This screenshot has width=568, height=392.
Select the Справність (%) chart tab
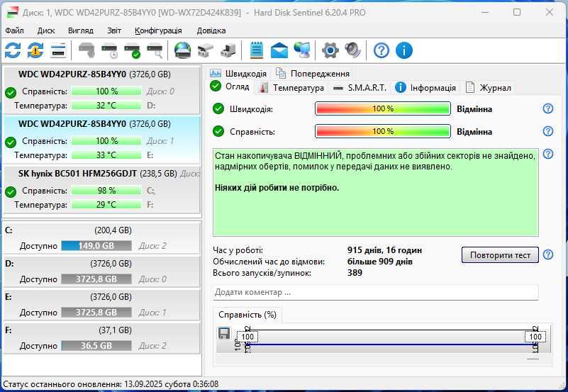pyautogui.click(x=247, y=315)
